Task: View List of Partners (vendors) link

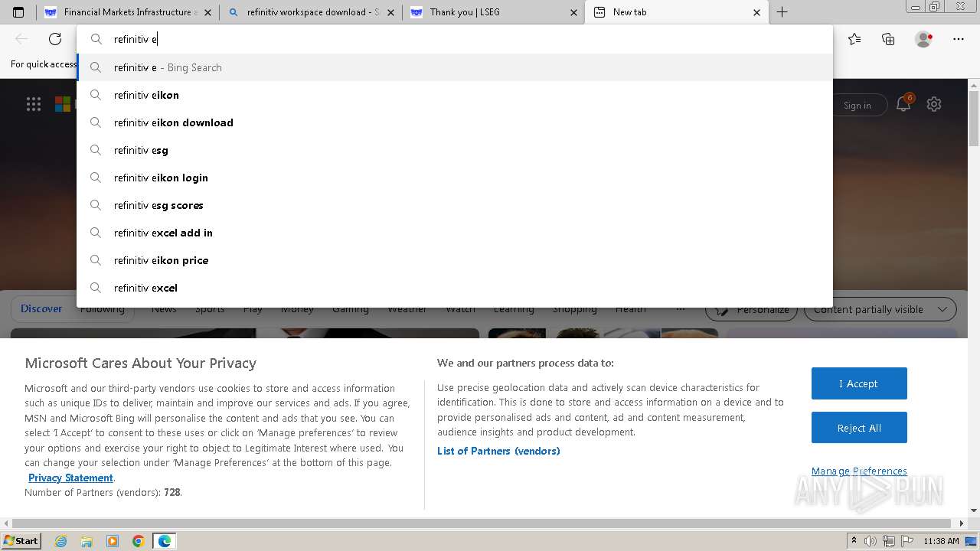Action: pos(498,451)
